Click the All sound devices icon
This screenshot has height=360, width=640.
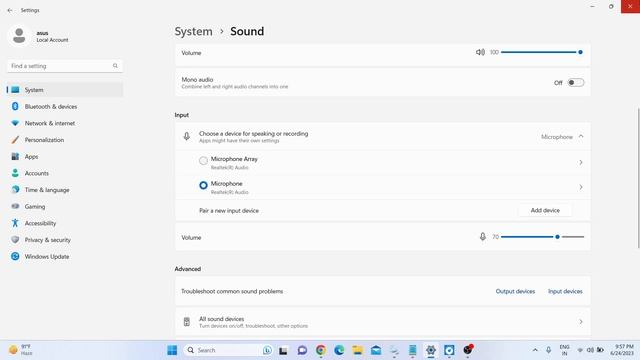point(187,322)
